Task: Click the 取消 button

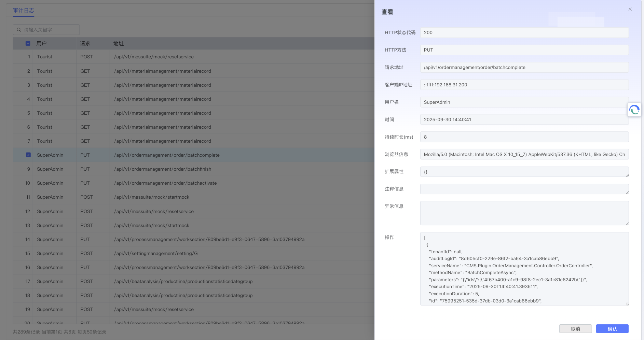Action: tap(575, 328)
